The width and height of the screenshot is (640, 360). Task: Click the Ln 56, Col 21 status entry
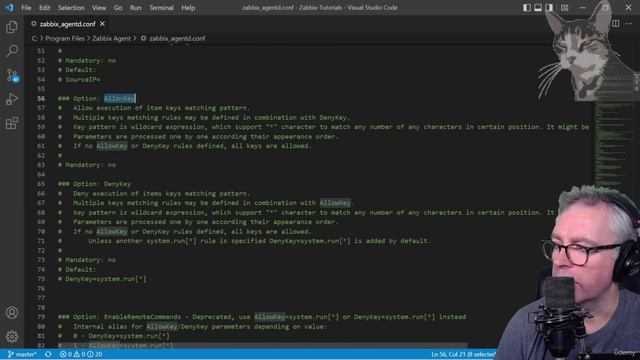[463, 354]
